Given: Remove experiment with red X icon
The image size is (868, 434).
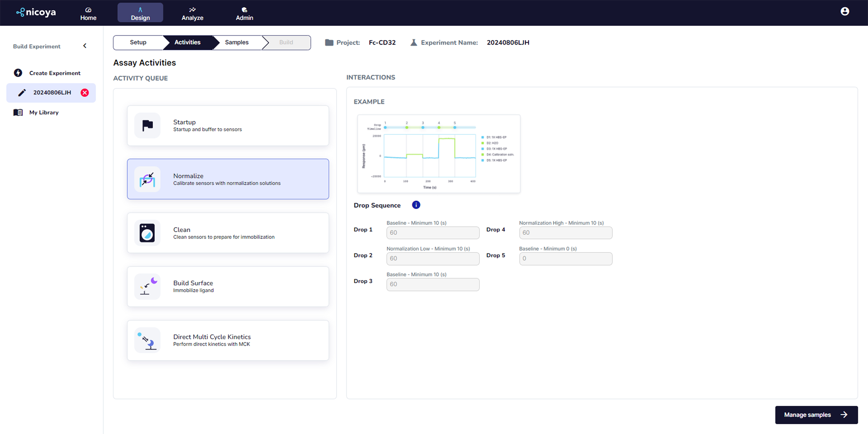Looking at the screenshot, I should pos(85,93).
